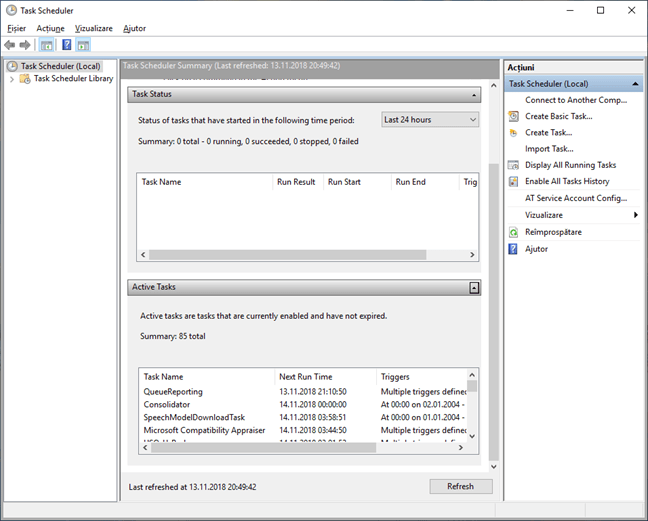Click Active Tasks list right scroll arrow
648x521 pixels.
(x=461, y=447)
